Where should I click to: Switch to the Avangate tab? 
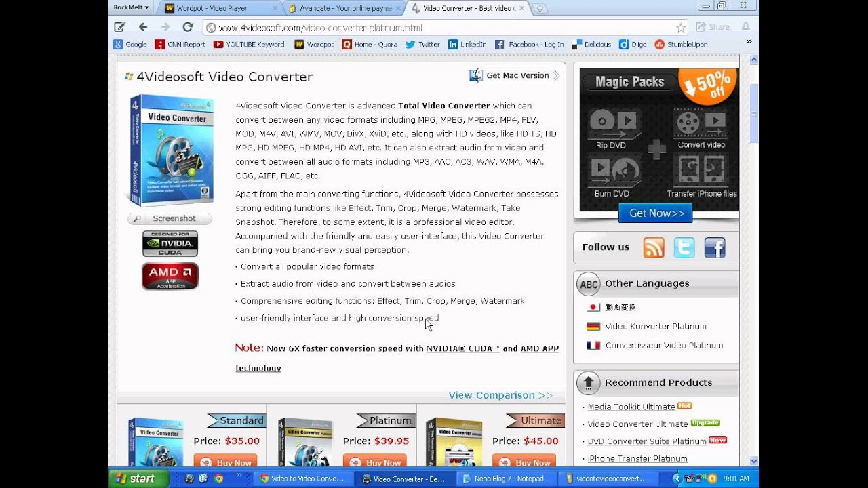(344, 8)
